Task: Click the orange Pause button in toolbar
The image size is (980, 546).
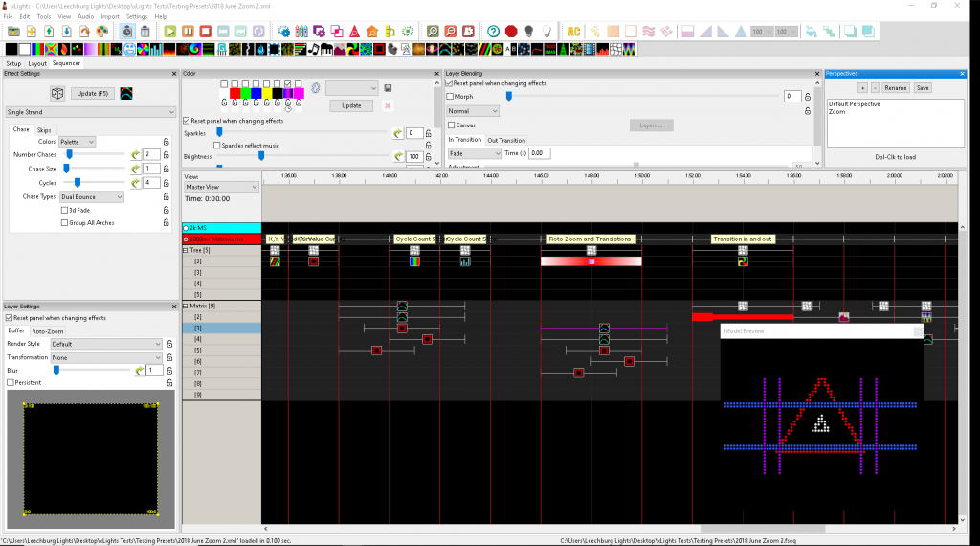Action: (189, 32)
